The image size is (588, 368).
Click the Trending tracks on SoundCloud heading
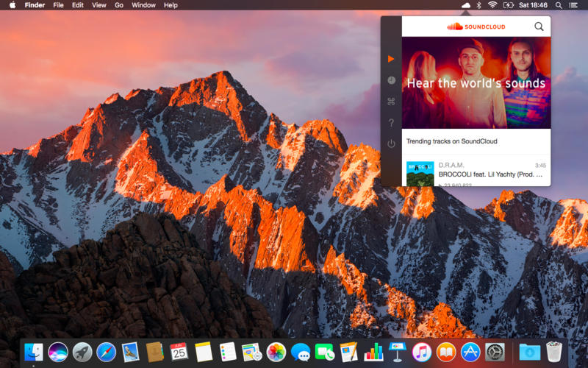pyautogui.click(x=451, y=141)
